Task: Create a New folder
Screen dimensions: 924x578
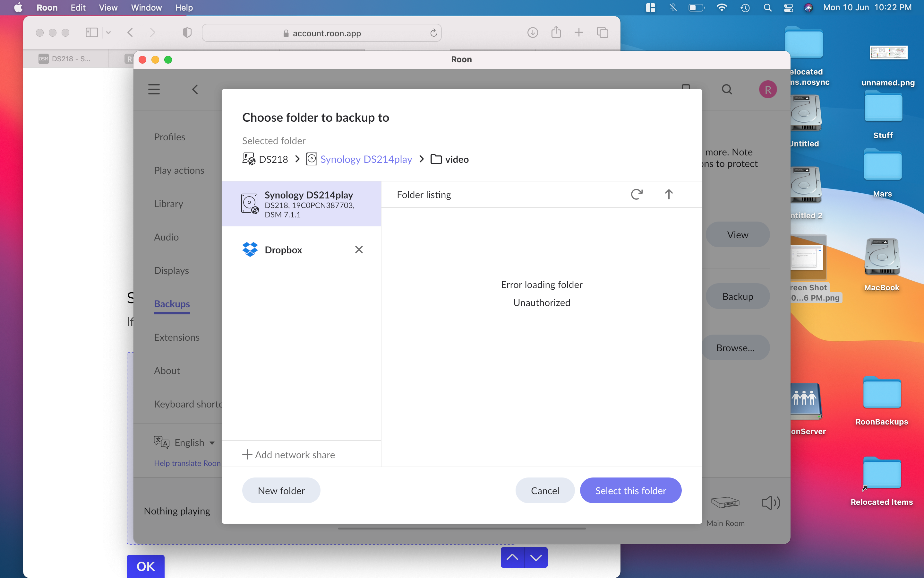Action: coord(281,490)
